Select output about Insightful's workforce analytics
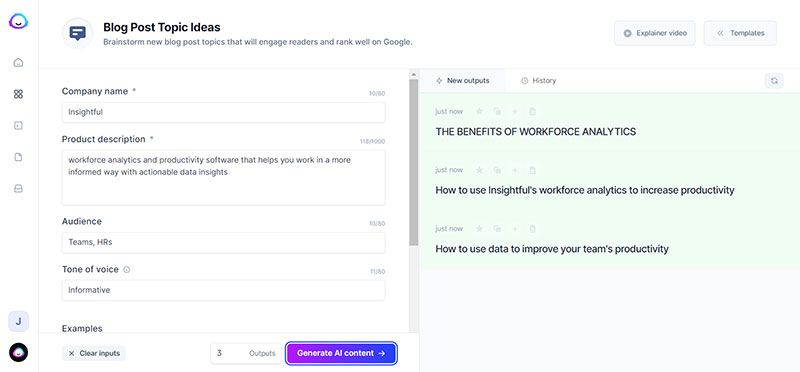800x372 pixels. coord(585,190)
